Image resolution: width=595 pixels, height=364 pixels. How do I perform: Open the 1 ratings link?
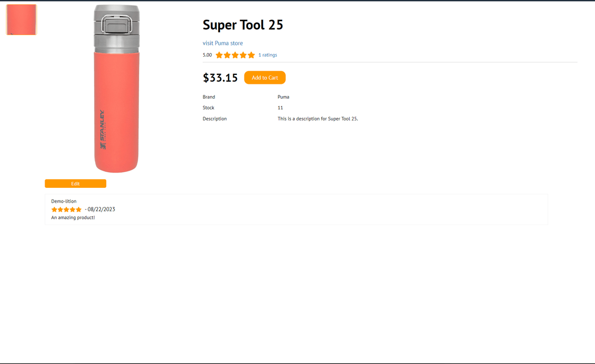tap(268, 55)
